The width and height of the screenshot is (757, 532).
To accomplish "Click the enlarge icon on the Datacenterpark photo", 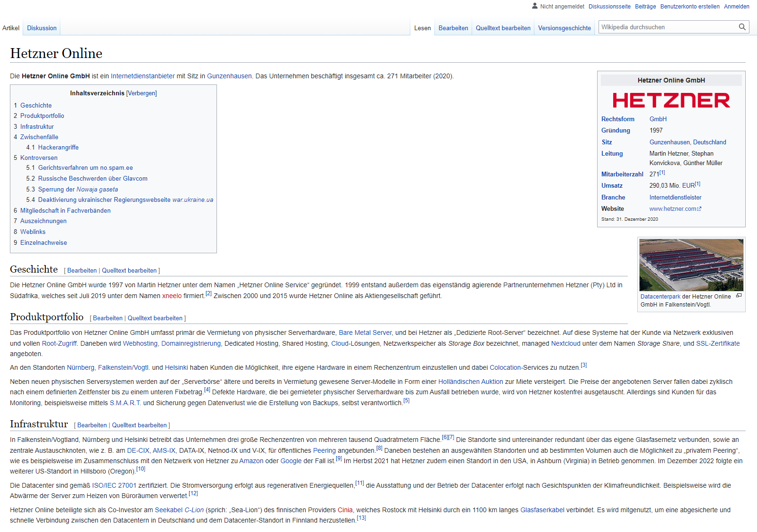I will click(738, 296).
